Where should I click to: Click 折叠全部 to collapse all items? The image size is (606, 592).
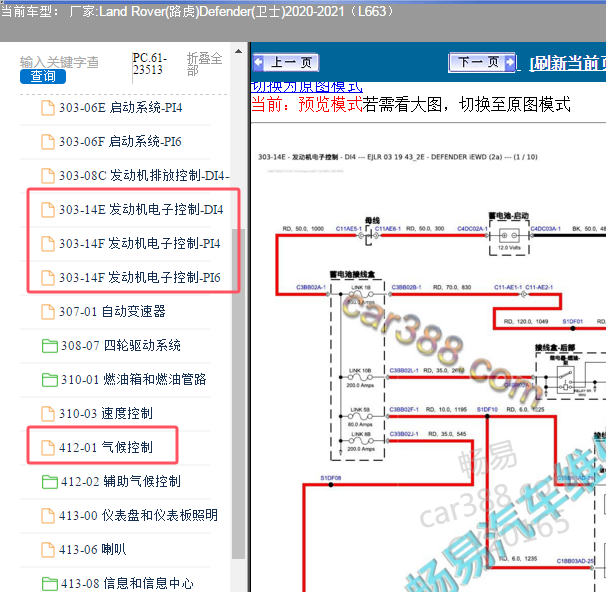[204, 65]
